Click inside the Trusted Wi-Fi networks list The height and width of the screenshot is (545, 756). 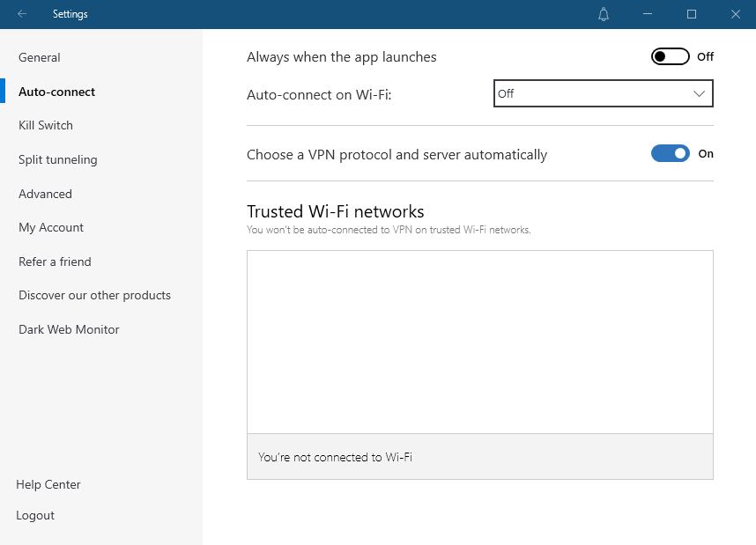(x=479, y=341)
